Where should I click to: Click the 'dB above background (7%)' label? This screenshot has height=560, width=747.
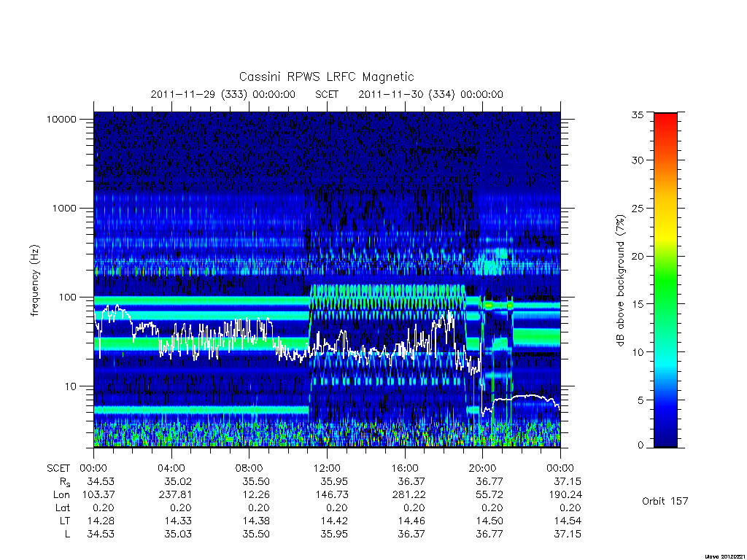620,280
